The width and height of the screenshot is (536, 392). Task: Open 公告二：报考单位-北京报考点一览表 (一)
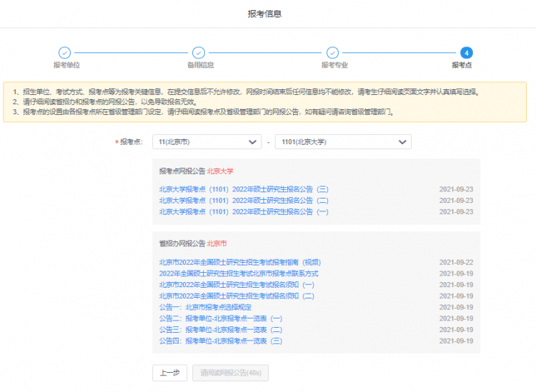pyautogui.click(x=221, y=318)
